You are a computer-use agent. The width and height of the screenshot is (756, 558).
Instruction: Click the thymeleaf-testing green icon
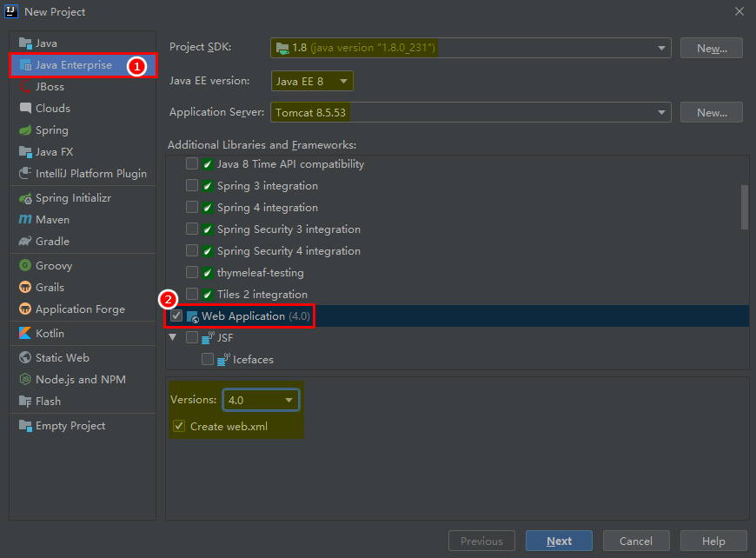208,273
